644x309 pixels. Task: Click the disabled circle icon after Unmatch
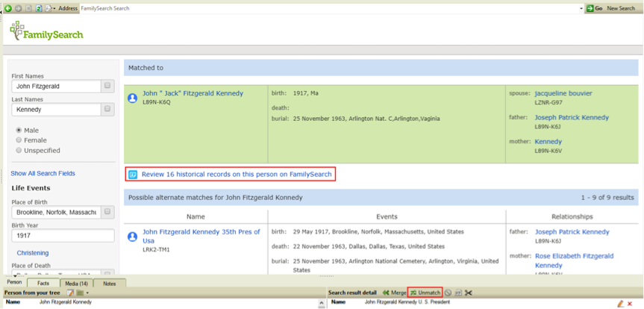pyautogui.click(x=448, y=293)
